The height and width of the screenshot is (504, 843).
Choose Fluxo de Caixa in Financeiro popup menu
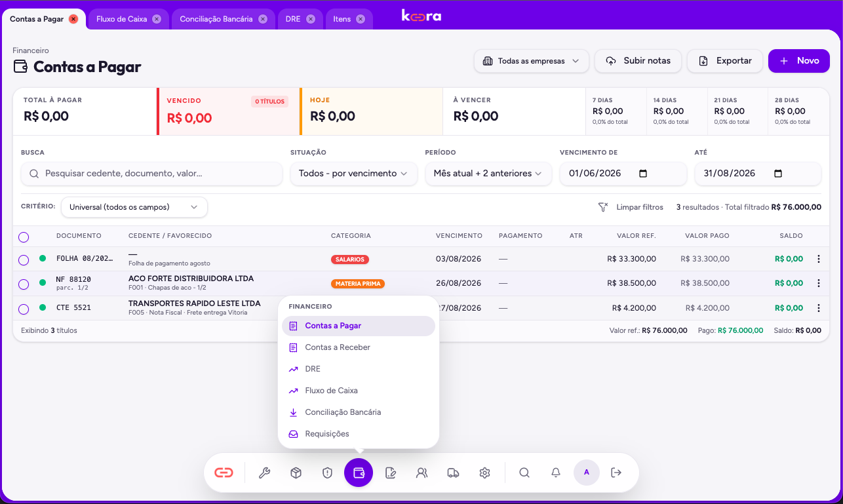coord(359,391)
